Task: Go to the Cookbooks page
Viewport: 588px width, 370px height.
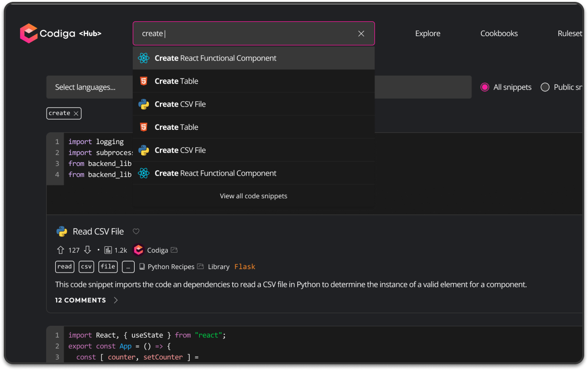Action: (499, 33)
